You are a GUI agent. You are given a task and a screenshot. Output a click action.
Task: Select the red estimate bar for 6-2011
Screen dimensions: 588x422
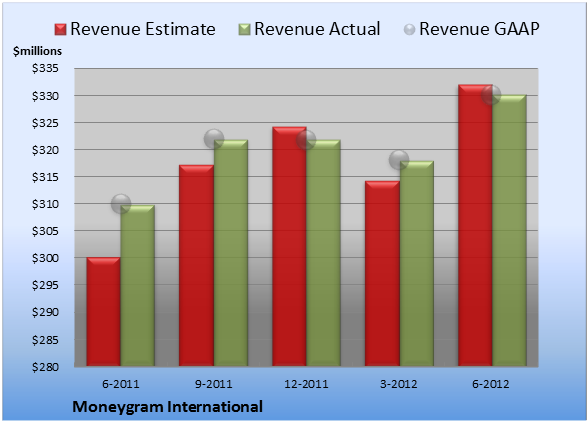click(x=104, y=311)
